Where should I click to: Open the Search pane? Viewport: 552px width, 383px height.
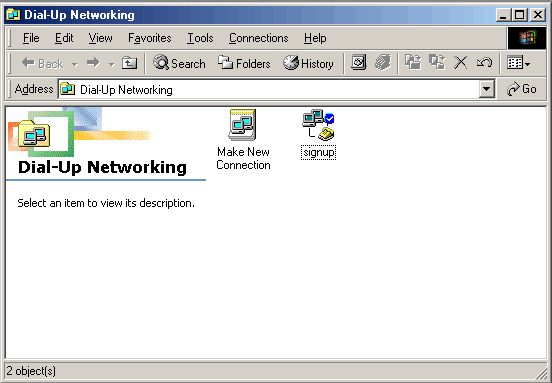[180, 63]
